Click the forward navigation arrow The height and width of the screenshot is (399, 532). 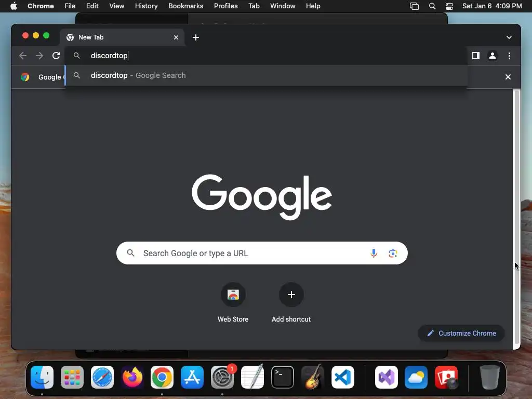click(39, 56)
